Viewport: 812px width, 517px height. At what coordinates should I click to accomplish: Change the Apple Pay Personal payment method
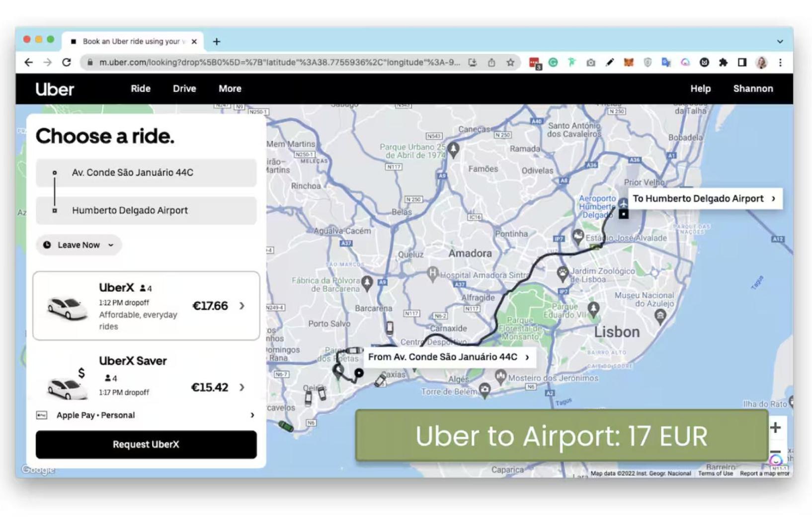tap(146, 415)
